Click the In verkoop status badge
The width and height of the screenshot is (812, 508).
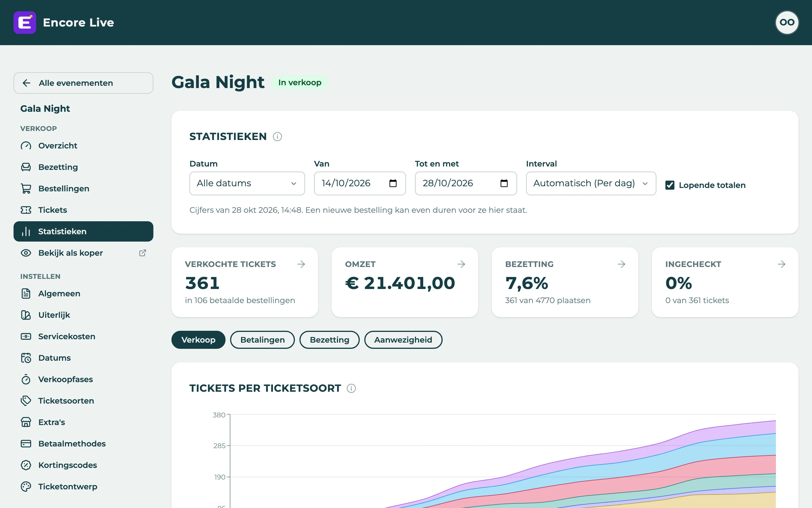[x=300, y=83]
